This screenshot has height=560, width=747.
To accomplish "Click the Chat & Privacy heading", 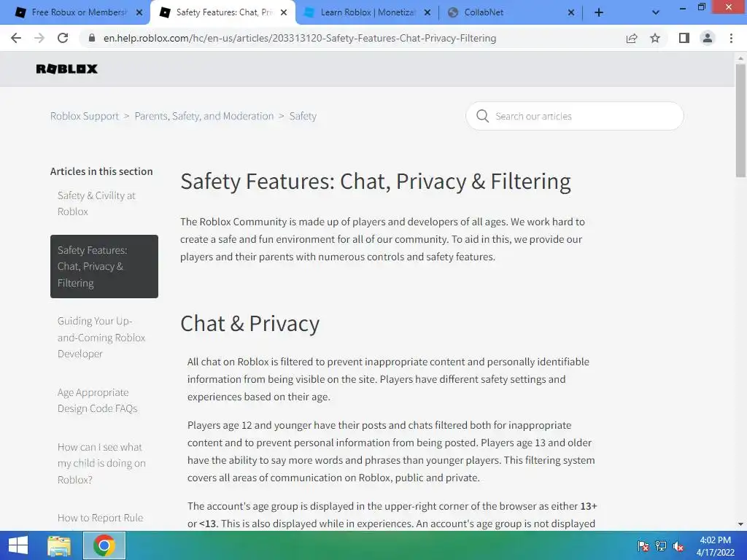I will point(249,324).
